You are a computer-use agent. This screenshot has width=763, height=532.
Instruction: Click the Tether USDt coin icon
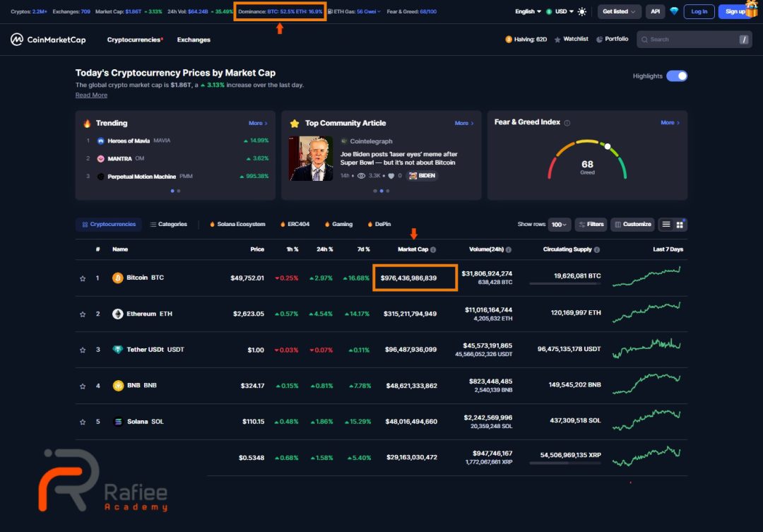click(x=118, y=350)
